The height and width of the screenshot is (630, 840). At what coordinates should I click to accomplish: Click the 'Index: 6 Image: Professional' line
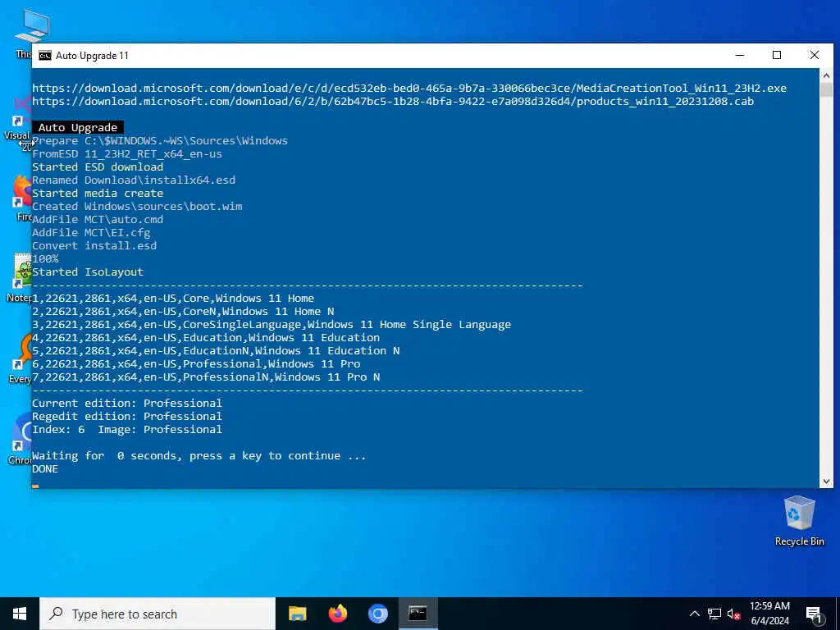pos(127,429)
